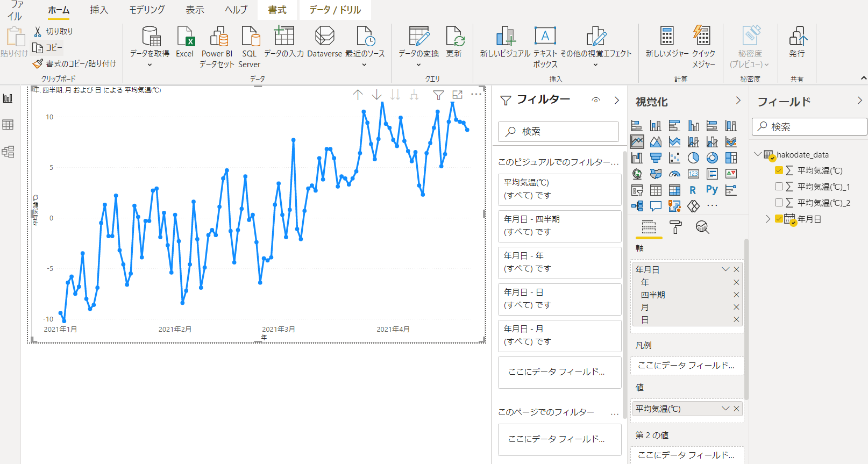This screenshot has height=464, width=868.
Task: Open the データ / ドリル tab
Action: (x=335, y=10)
